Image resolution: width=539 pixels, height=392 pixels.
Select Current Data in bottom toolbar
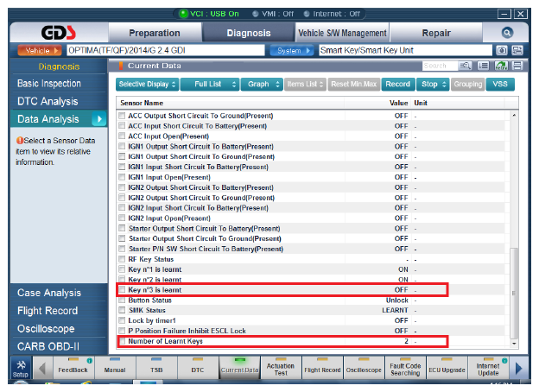coord(239,369)
